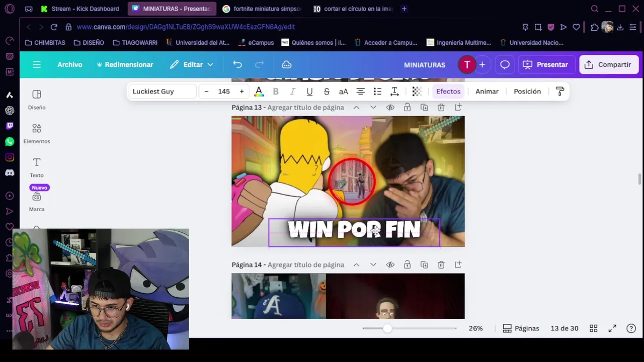Open the CHIMBITAS bookmarks folder
The height and width of the screenshot is (362, 644).
pos(45,43)
